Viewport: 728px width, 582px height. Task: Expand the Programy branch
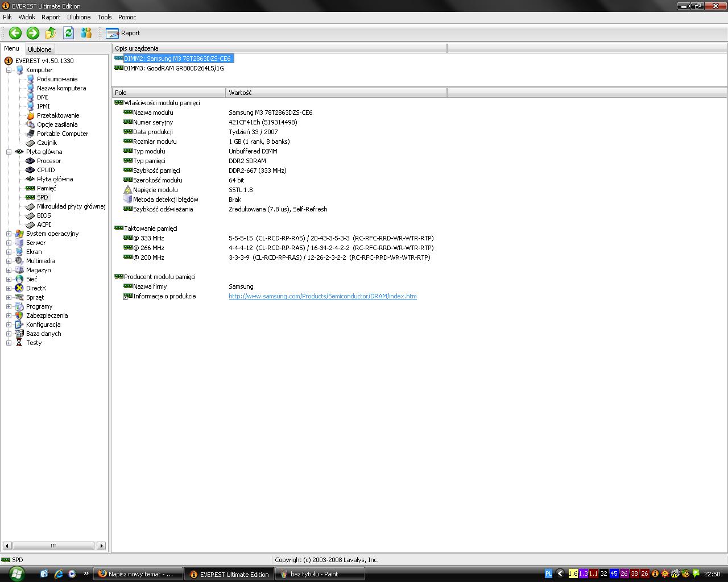pos(9,306)
